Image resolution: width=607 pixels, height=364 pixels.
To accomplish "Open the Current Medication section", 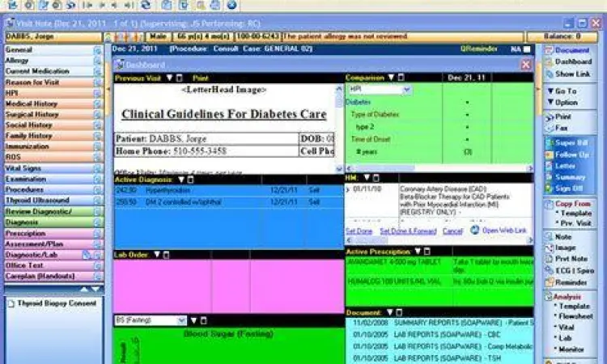I will click(x=53, y=71).
